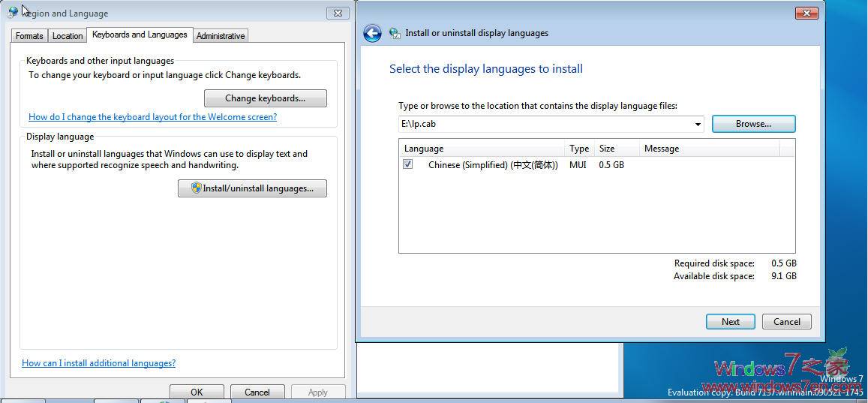Open the install additional languages help link
Image resolution: width=868 pixels, height=403 pixels.
point(98,363)
